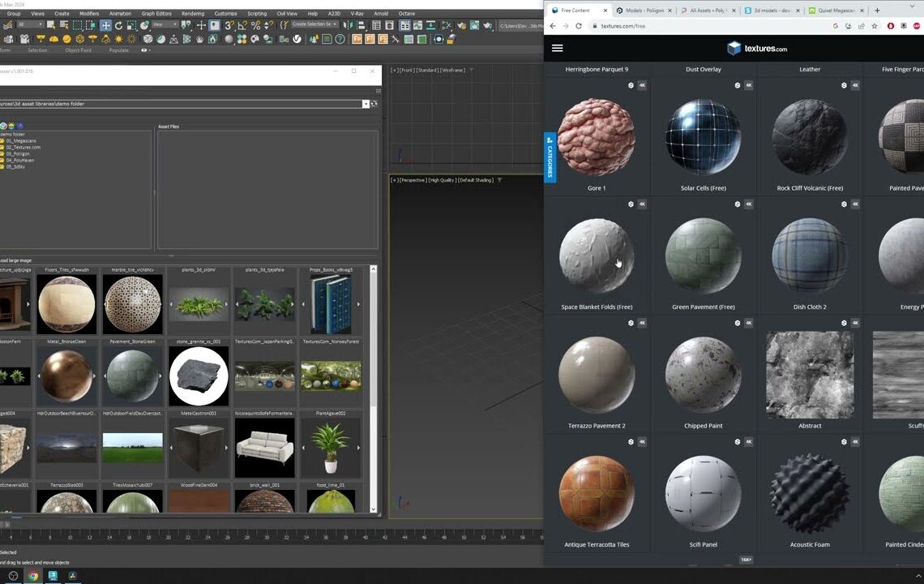Refresh the asset browser folder path
The height and width of the screenshot is (584, 924).
point(374,104)
